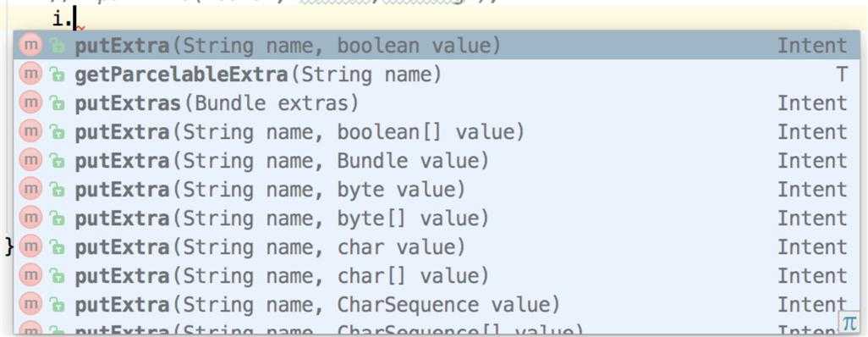Click green lock icon of putExtra boolean value

point(57,46)
